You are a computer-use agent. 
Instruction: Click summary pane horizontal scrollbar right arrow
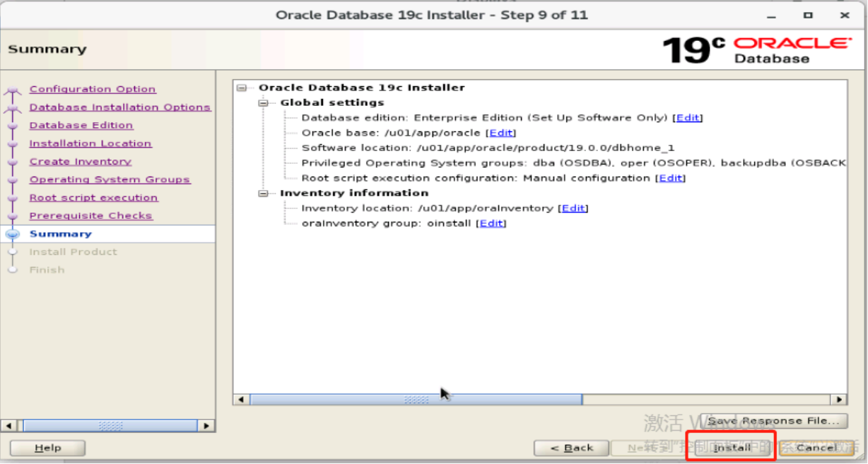[839, 400]
